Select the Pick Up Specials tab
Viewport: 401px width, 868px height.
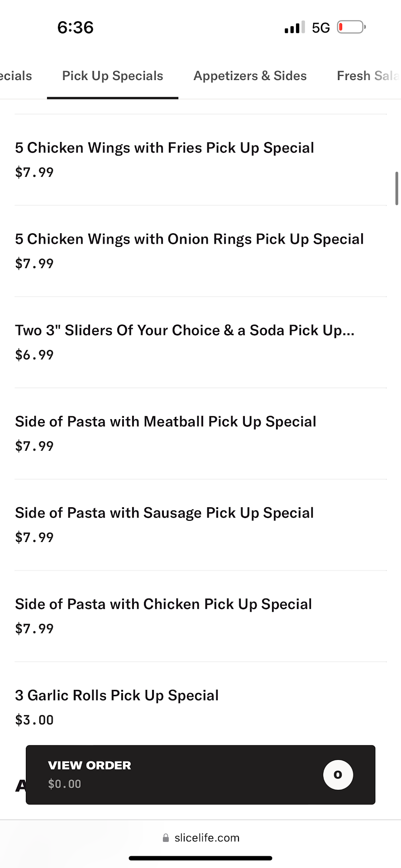coord(112,76)
